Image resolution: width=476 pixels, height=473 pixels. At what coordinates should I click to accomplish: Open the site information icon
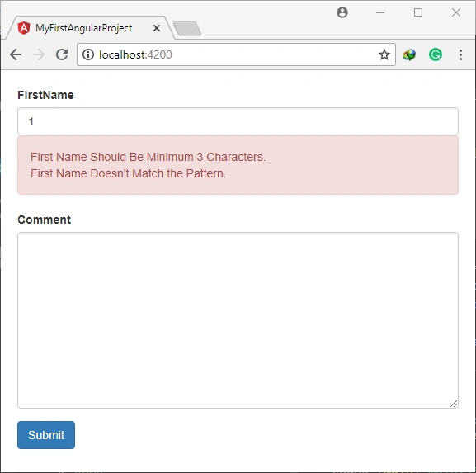88,54
